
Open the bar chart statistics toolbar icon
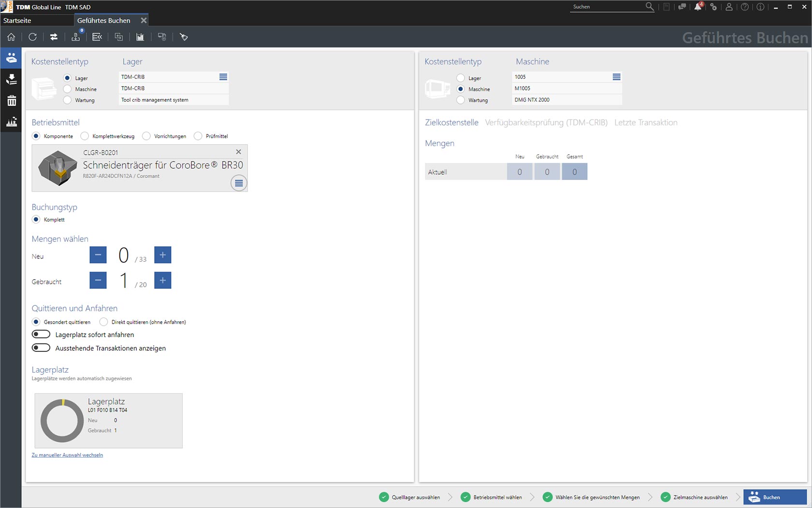140,37
